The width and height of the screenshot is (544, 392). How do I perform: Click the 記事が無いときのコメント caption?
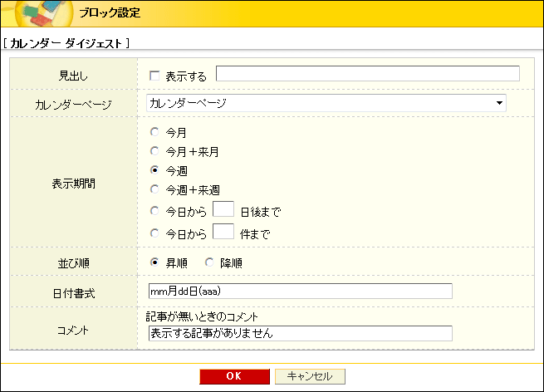202,316
